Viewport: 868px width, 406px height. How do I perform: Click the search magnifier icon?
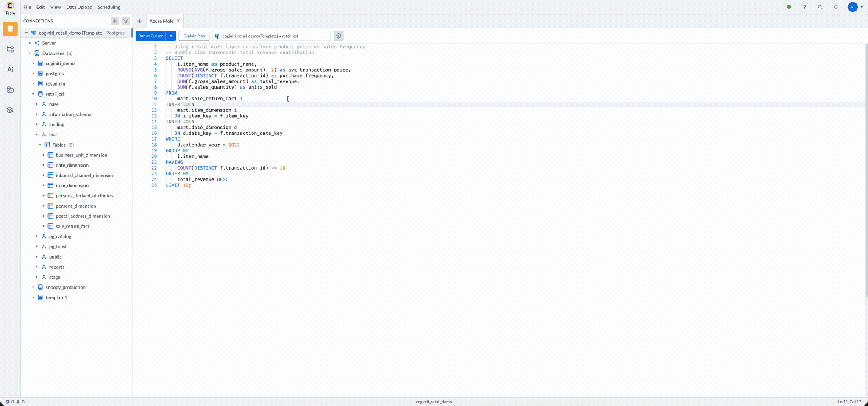point(820,7)
